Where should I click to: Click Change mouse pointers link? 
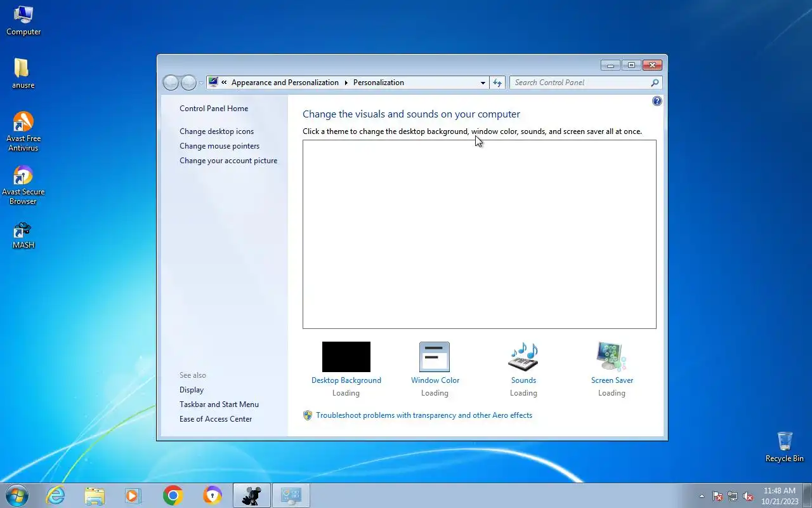[x=219, y=146]
